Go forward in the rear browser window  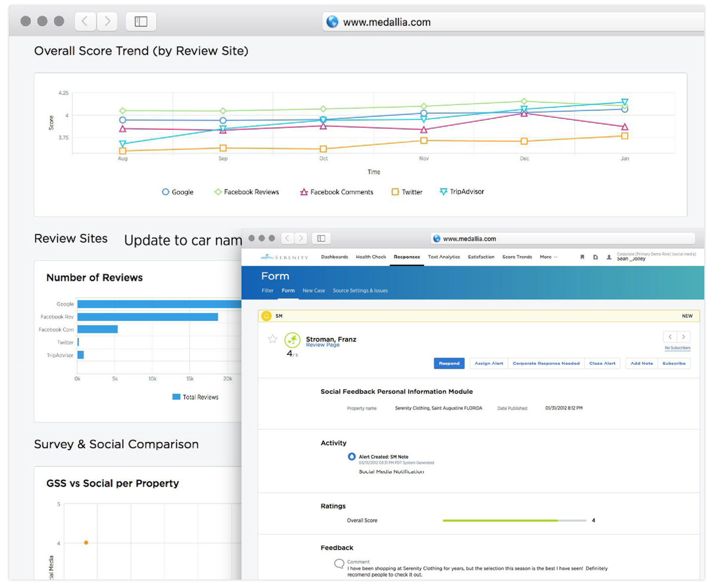[x=107, y=21]
